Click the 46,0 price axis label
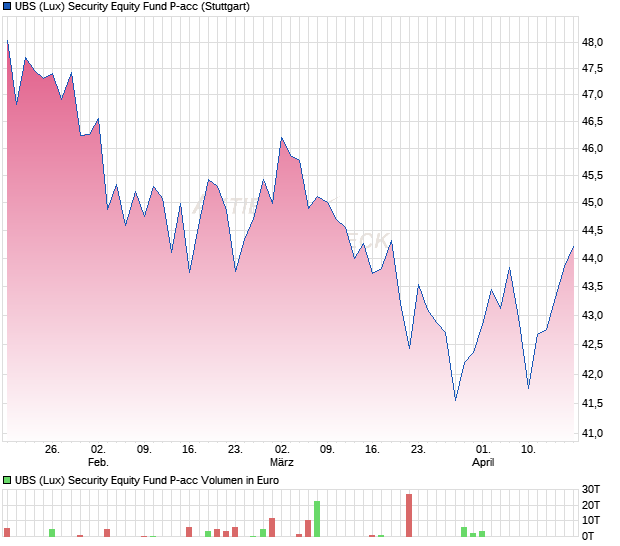The width and height of the screenshot is (620, 546). (592, 148)
